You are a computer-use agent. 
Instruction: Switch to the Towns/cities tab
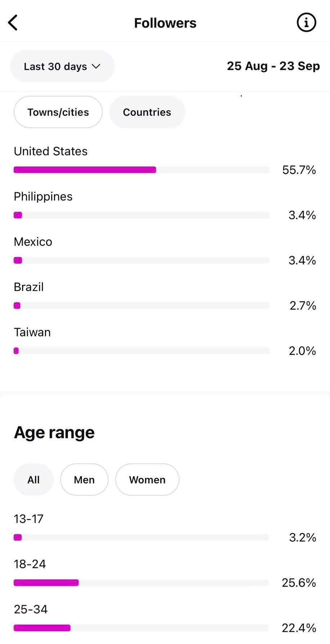(58, 112)
